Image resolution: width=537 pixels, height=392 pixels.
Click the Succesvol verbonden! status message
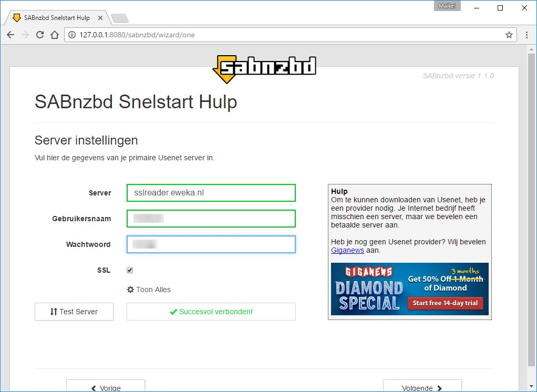tap(211, 312)
